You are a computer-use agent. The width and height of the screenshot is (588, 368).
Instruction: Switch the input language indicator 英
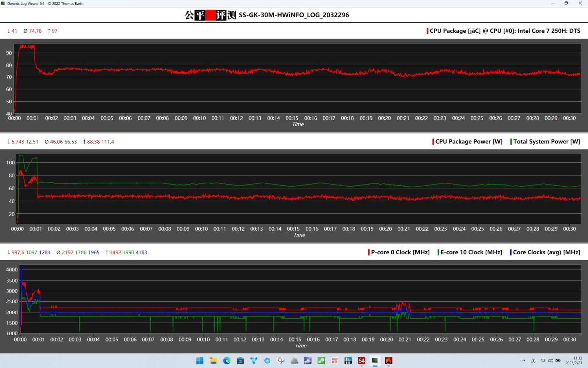pos(533,361)
